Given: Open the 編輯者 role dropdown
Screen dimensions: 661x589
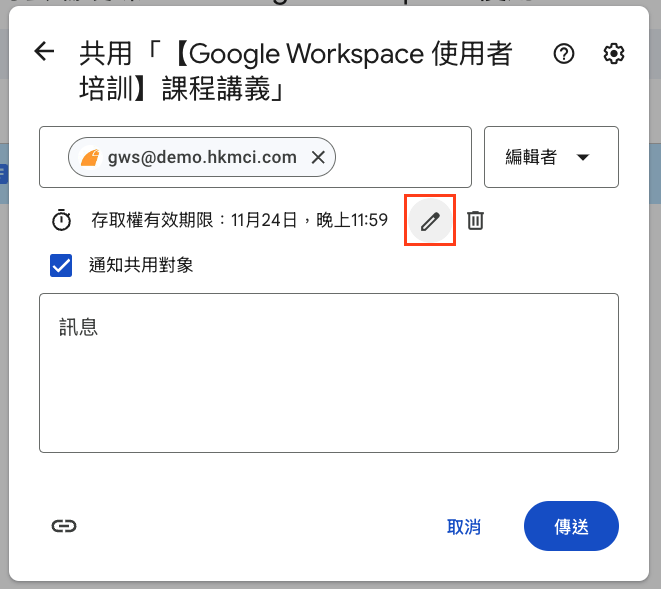Looking at the screenshot, I should coord(551,157).
